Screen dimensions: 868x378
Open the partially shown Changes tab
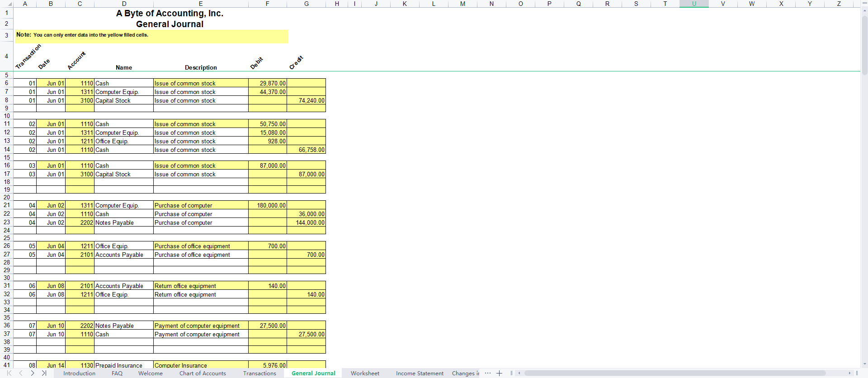465,373
